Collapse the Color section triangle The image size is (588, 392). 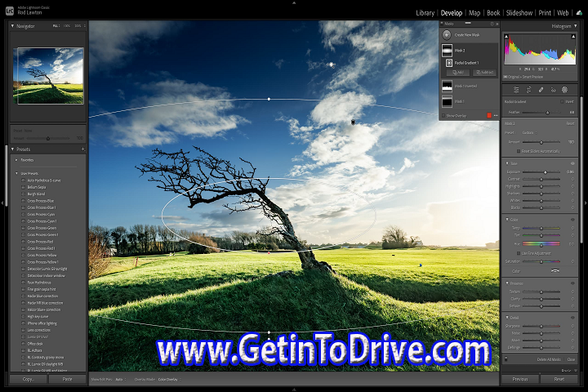point(507,220)
